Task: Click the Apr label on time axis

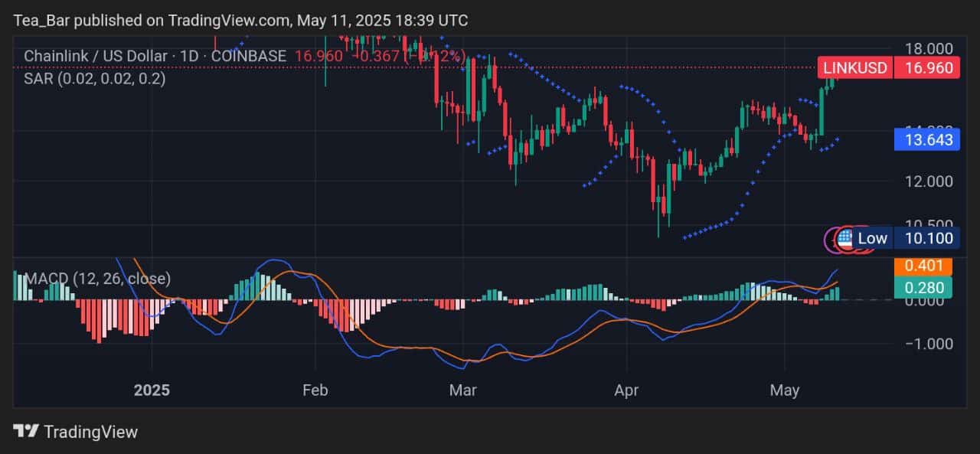Action: pos(626,390)
